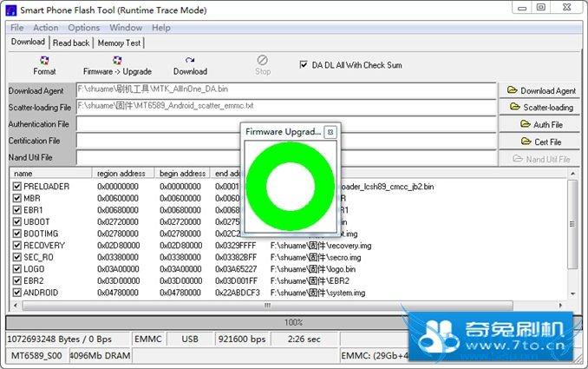Click the Download Agent path field
The height and width of the screenshot is (369, 588).
pyautogui.click(x=286, y=89)
